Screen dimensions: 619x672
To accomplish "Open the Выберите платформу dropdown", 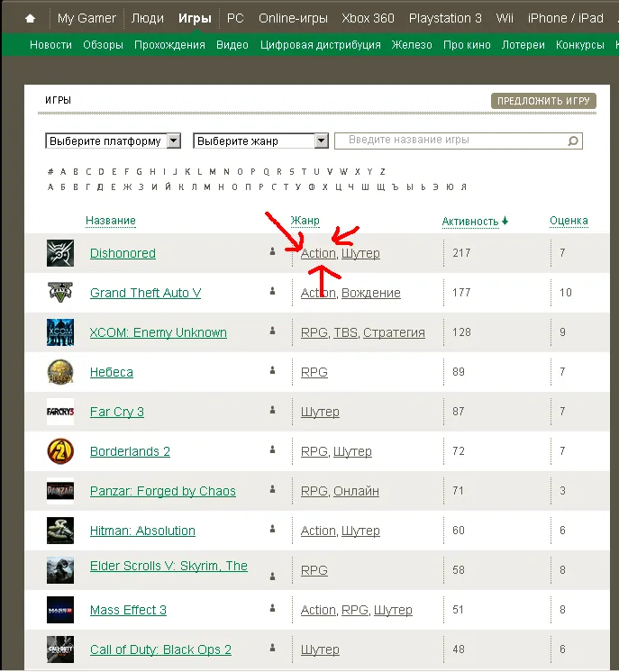I will coord(114,141).
